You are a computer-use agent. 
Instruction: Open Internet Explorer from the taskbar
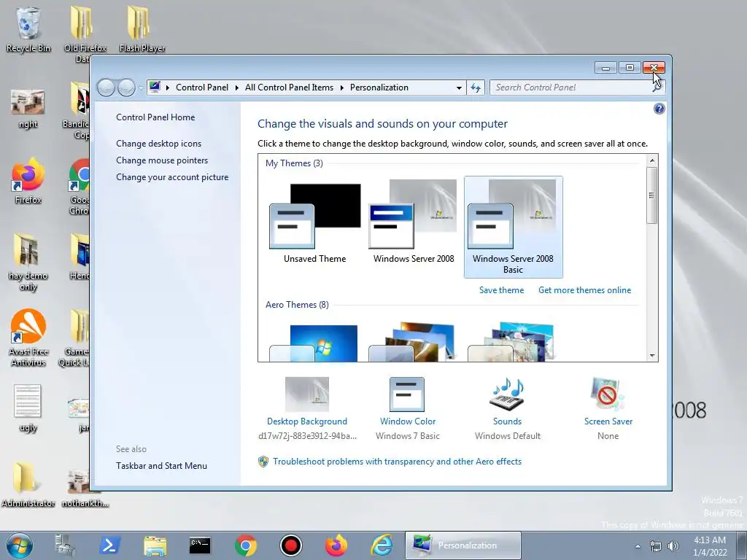tap(382, 545)
